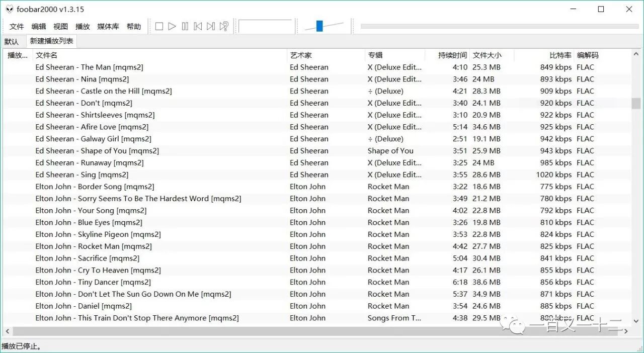Click vertical scrollbar down arrow
This screenshot has width=644, height=353.
point(636,321)
